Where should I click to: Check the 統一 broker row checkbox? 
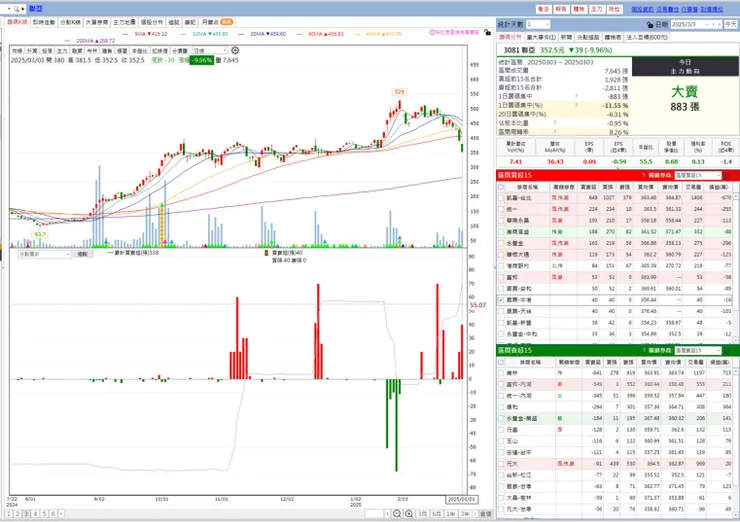pyautogui.click(x=501, y=209)
